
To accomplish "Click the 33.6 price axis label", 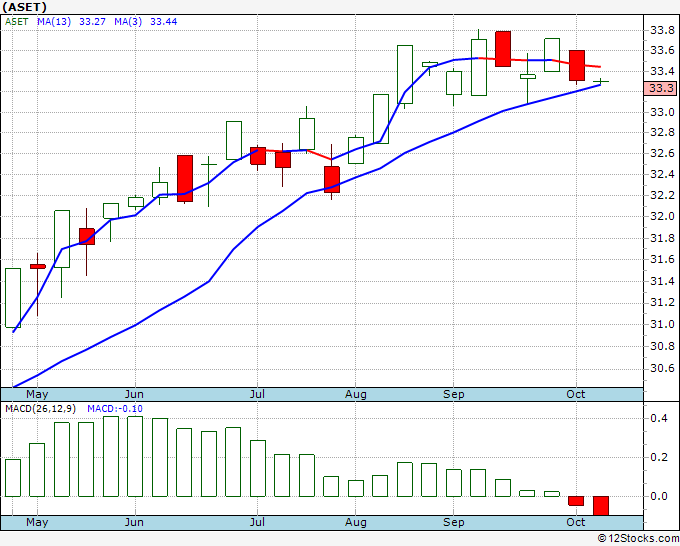I will (662, 50).
